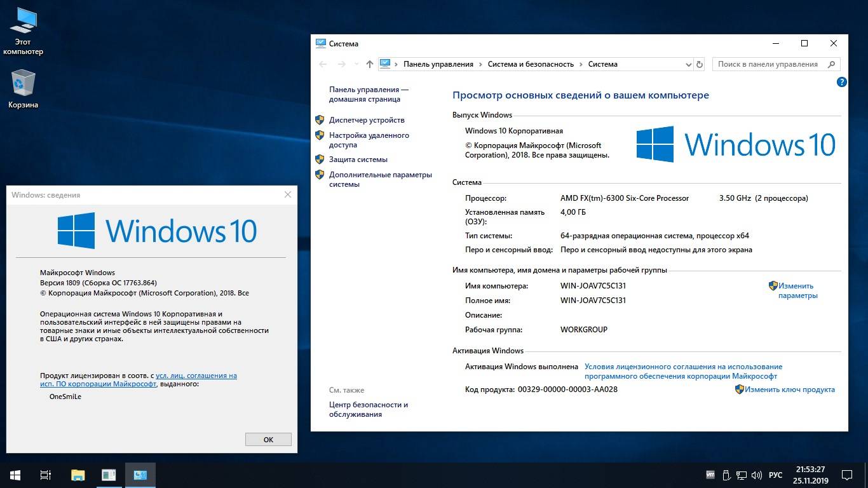Click the volume speaker tray icon

point(756,475)
